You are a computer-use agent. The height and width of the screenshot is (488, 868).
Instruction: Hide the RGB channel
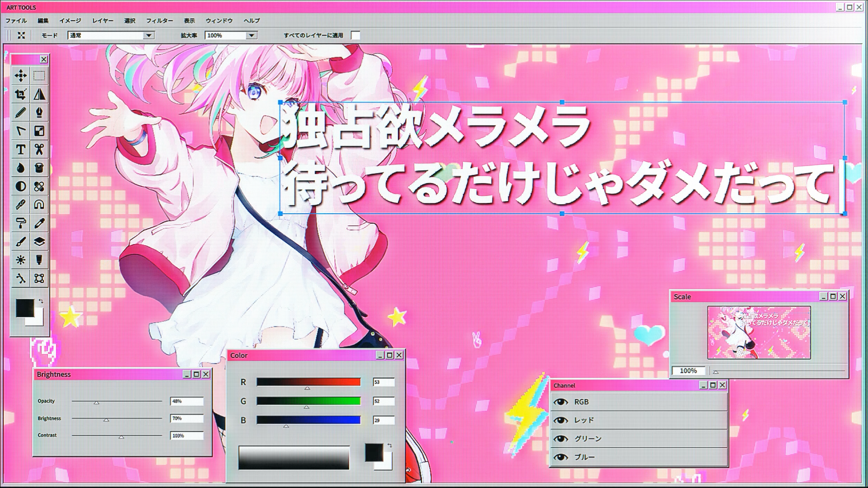[561, 402]
